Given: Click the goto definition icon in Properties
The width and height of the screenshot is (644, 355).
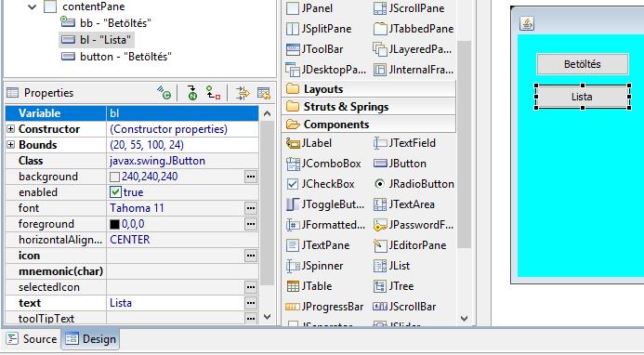Looking at the screenshot, I should click(191, 93).
